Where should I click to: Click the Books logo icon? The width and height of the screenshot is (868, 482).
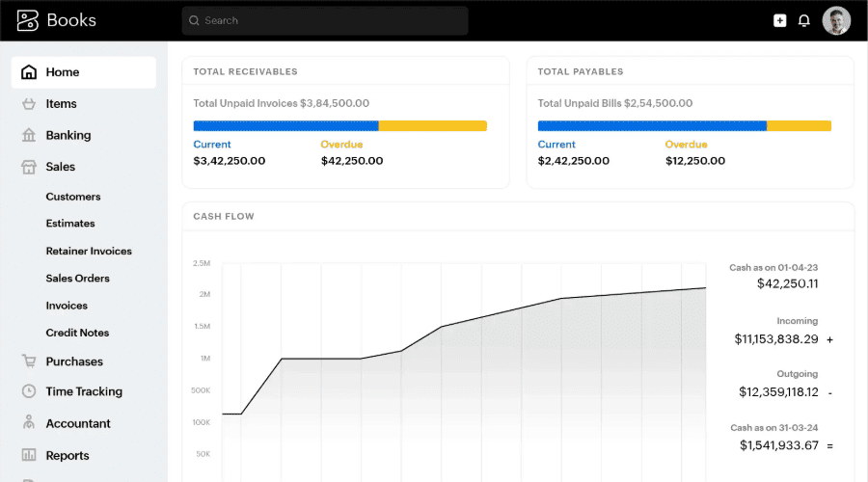28,20
